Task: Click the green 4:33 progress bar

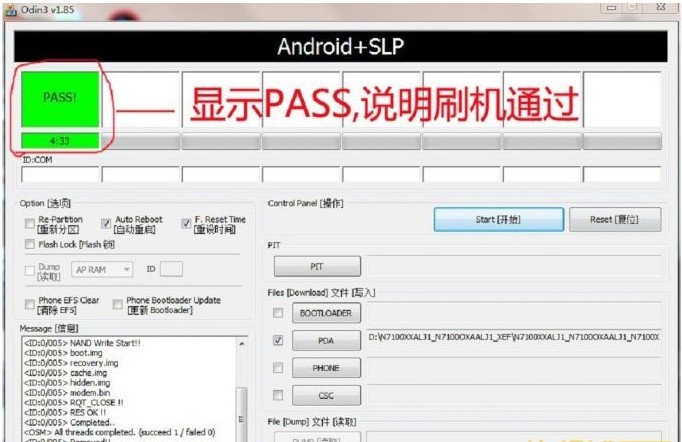Action: [x=60, y=141]
